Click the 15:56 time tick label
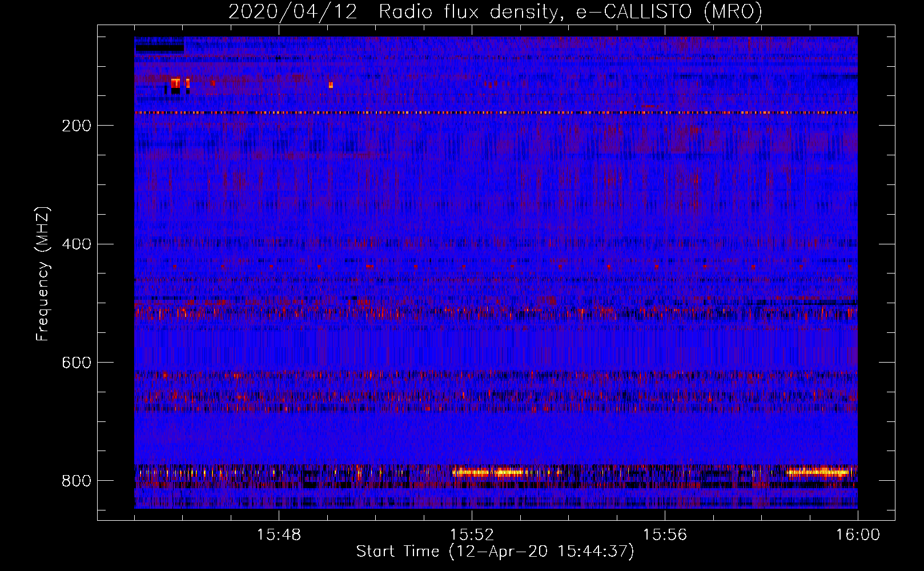The image size is (924, 571). coord(665,535)
